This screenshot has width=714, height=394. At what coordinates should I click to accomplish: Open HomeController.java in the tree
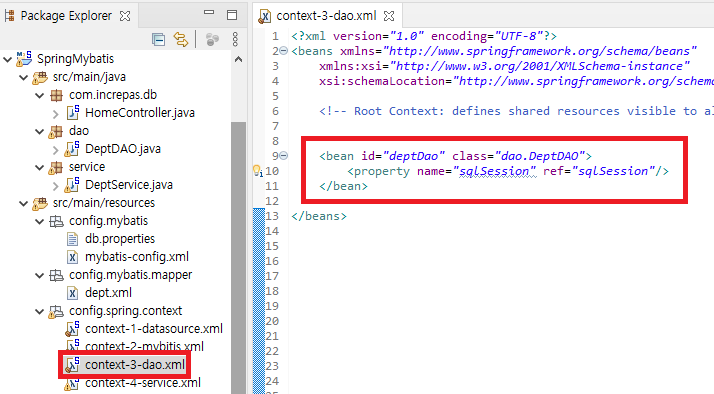[140, 113]
